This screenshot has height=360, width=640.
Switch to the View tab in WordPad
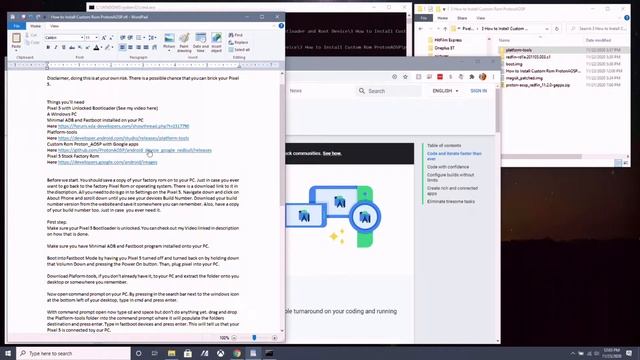[54, 26]
